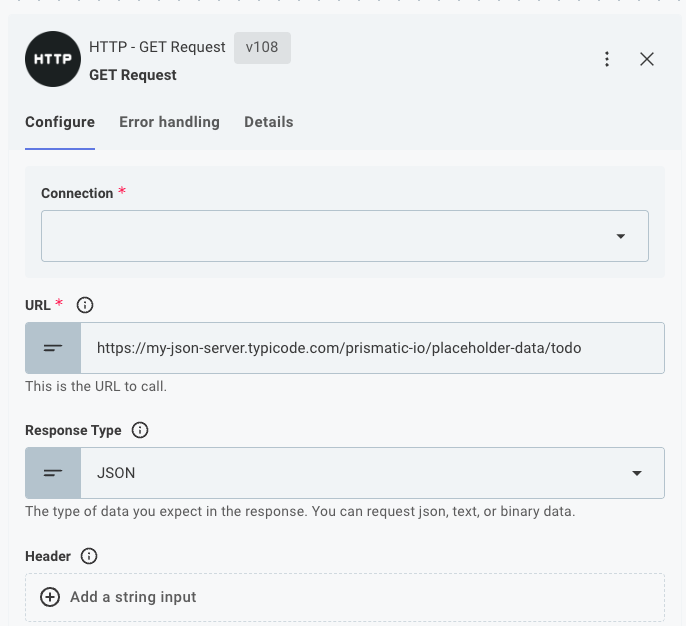Click the plus icon to add header input
Screen dimensions: 686x626
[50, 597]
